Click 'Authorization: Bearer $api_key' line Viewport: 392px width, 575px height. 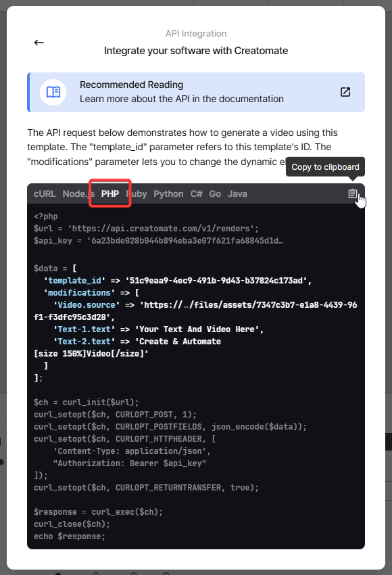pyautogui.click(x=130, y=463)
